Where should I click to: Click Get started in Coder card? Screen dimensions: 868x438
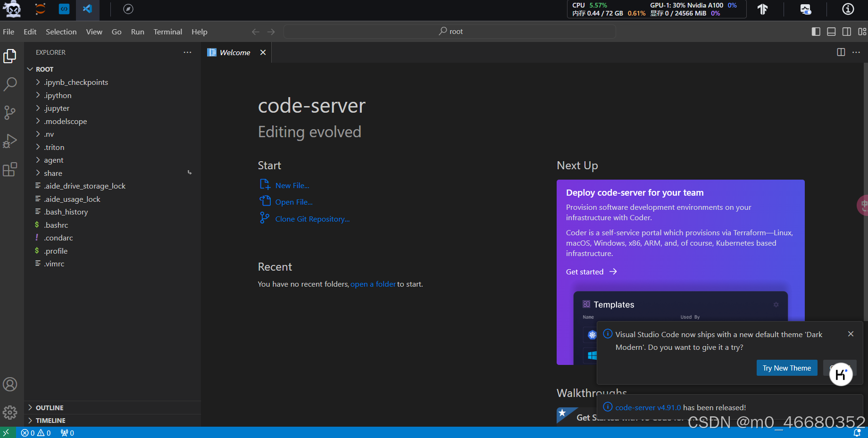[592, 272]
